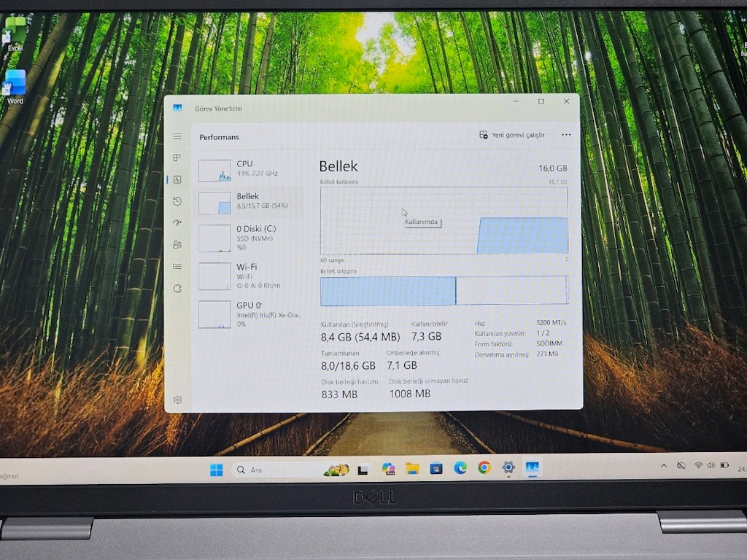Close the Görev Yöneticisi window
The width and height of the screenshot is (747, 560).
pyautogui.click(x=566, y=101)
